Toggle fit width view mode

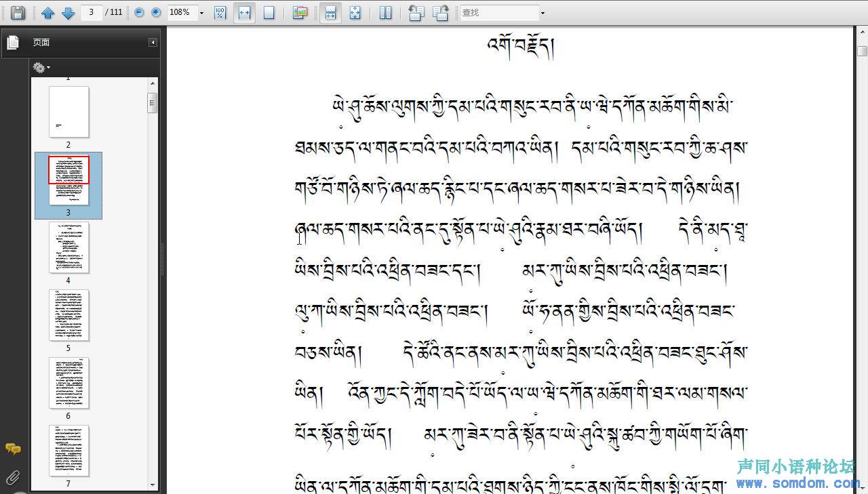245,12
